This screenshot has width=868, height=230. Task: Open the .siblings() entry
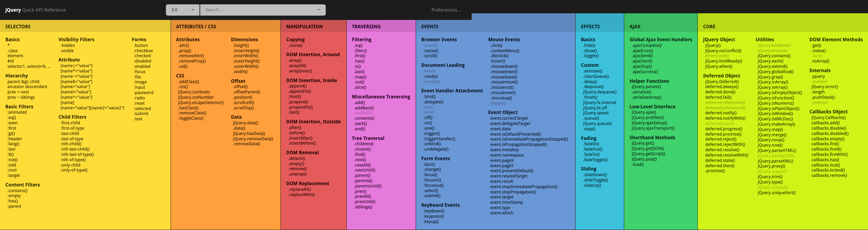(x=363, y=207)
